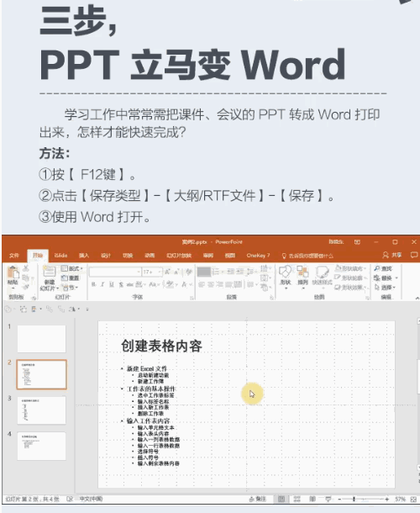Click the Slide Sorter view icon
420x513 pixels.
pyautogui.click(x=297, y=499)
